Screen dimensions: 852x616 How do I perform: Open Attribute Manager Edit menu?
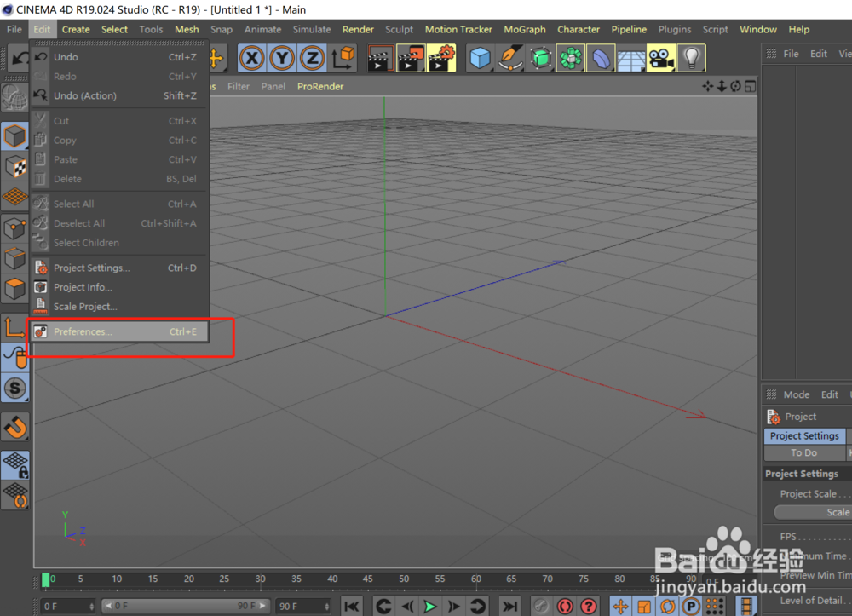click(829, 394)
